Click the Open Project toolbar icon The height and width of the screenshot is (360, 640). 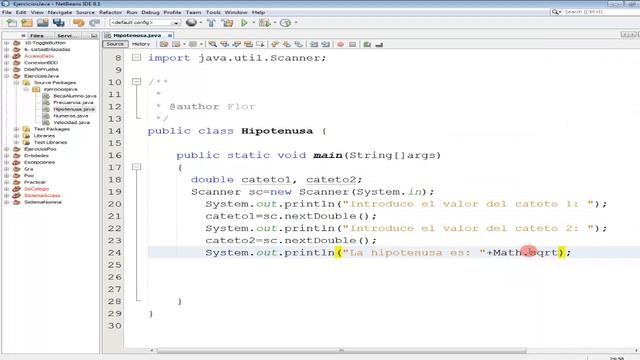(42, 23)
